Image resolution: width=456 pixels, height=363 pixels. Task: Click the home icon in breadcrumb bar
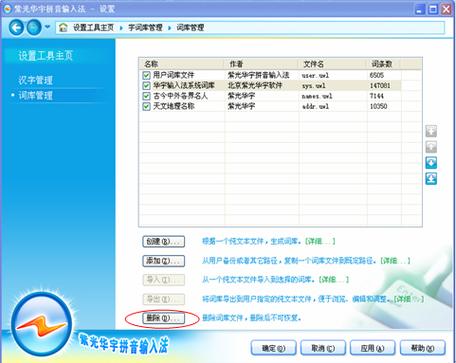63,28
